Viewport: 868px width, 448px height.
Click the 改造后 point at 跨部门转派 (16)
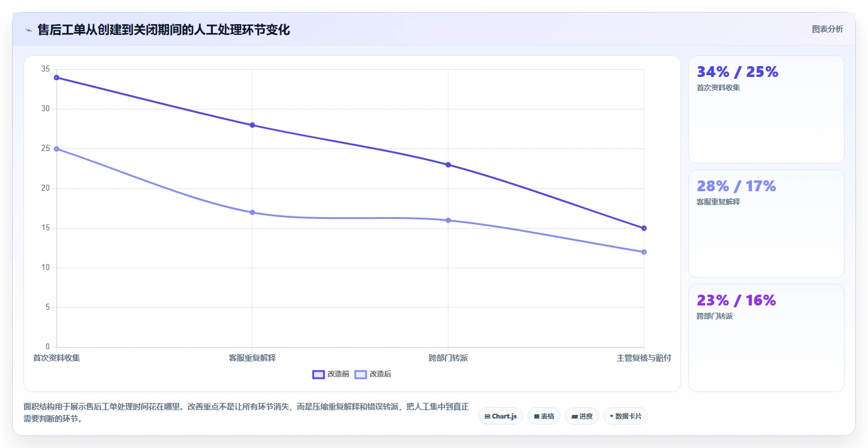coord(448,220)
